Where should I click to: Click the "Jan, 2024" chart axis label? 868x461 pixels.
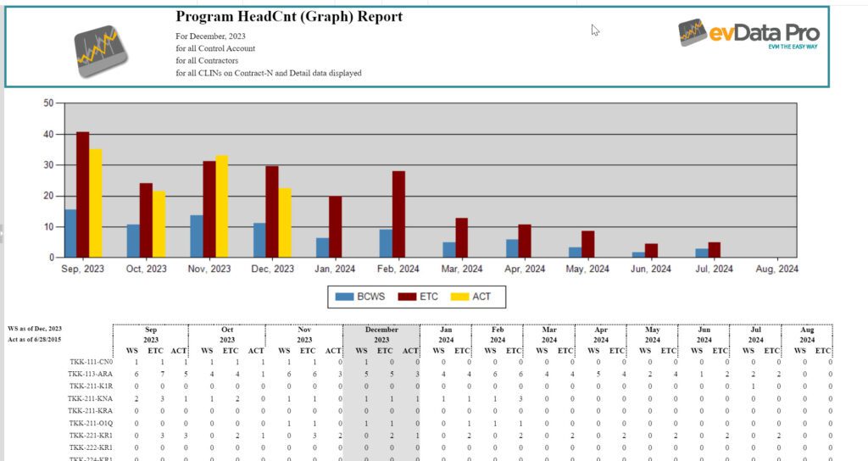click(x=335, y=269)
